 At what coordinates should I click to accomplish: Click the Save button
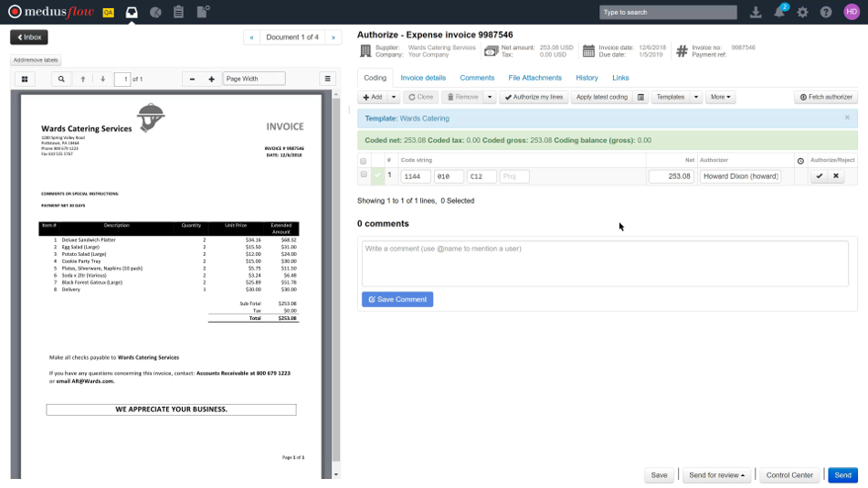(x=659, y=475)
